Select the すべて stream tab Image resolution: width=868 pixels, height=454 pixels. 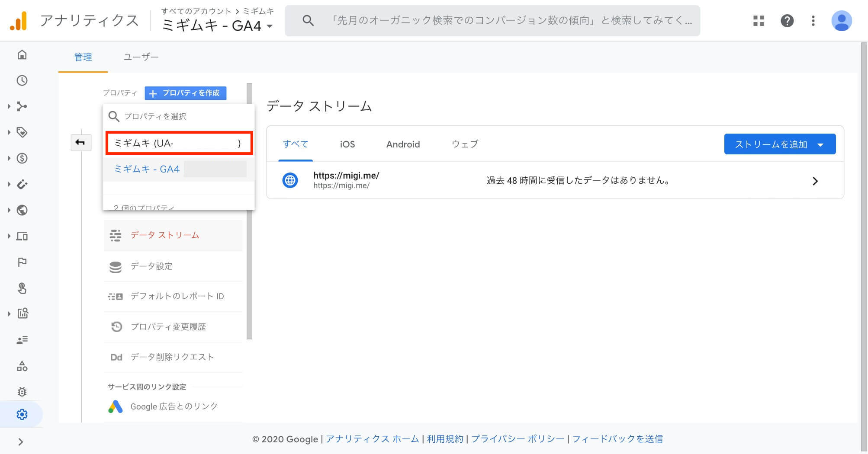296,144
